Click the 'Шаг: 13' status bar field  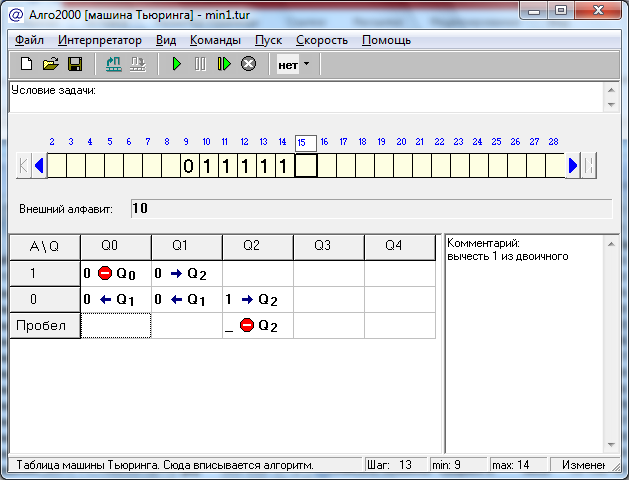coord(395,465)
